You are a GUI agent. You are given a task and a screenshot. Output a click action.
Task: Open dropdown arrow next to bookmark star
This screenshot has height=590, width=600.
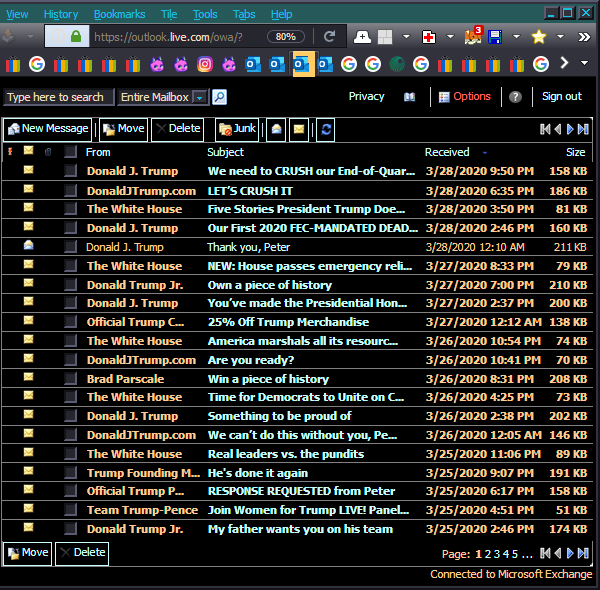pyautogui.click(x=560, y=37)
